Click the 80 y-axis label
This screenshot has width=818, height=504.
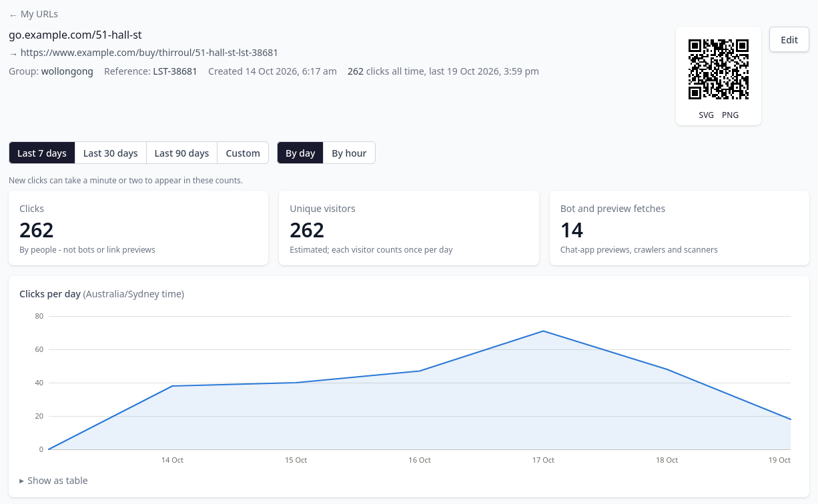coord(39,316)
